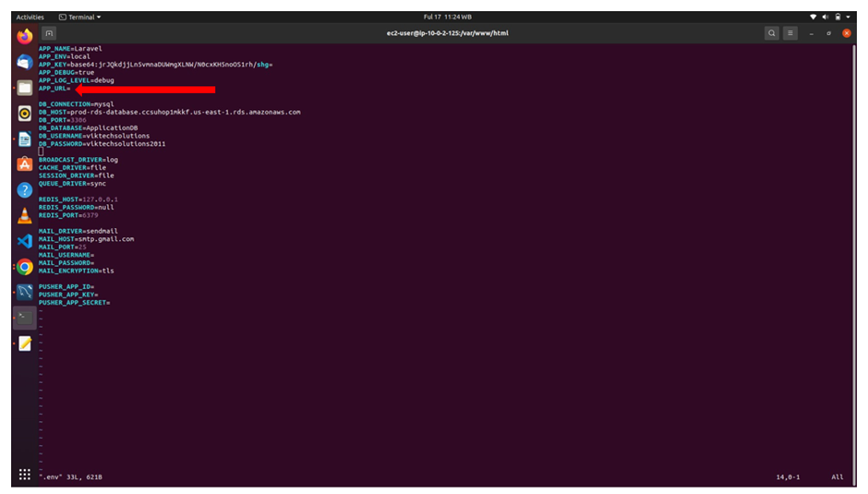Open the terminal hamburger menu
Screen dimensions: 868x494
[x=790, y=33]
